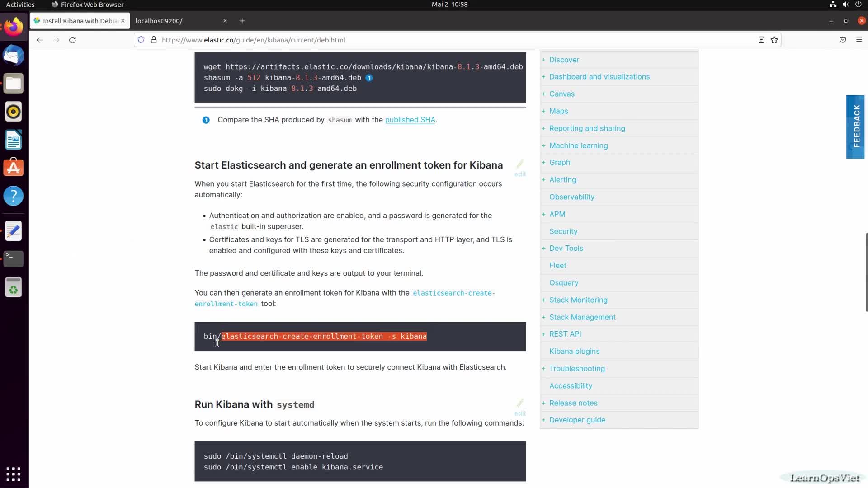Close the Install Kibana tab
The image size is (868, 488).
[123, 21]
